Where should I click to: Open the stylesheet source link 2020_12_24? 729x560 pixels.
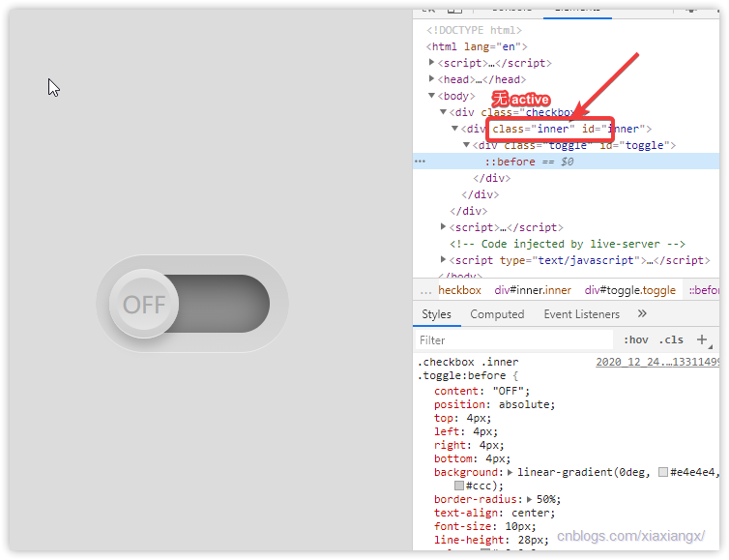click(657, 362)
